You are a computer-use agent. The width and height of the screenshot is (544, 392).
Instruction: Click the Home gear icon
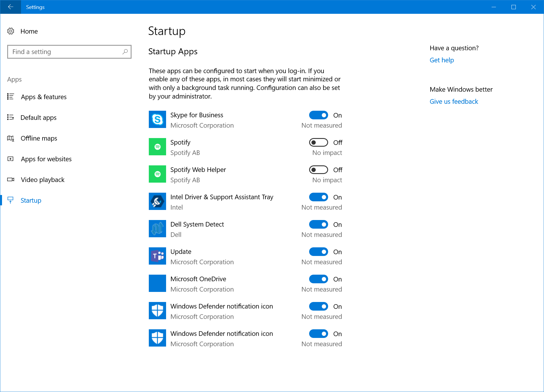coord(11,31)
